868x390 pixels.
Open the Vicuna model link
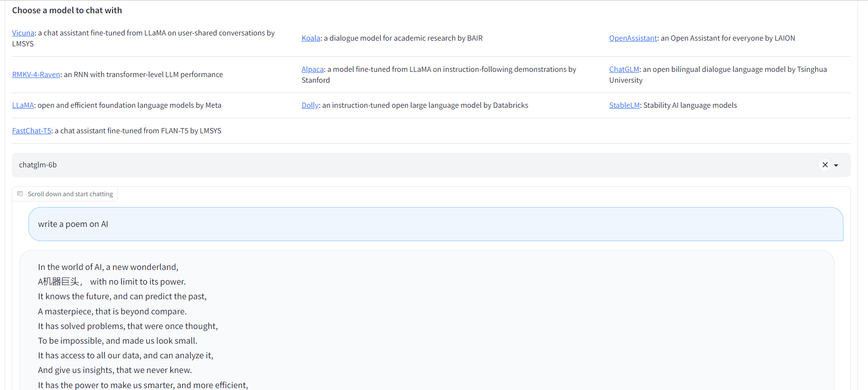[x=23, y=33]
